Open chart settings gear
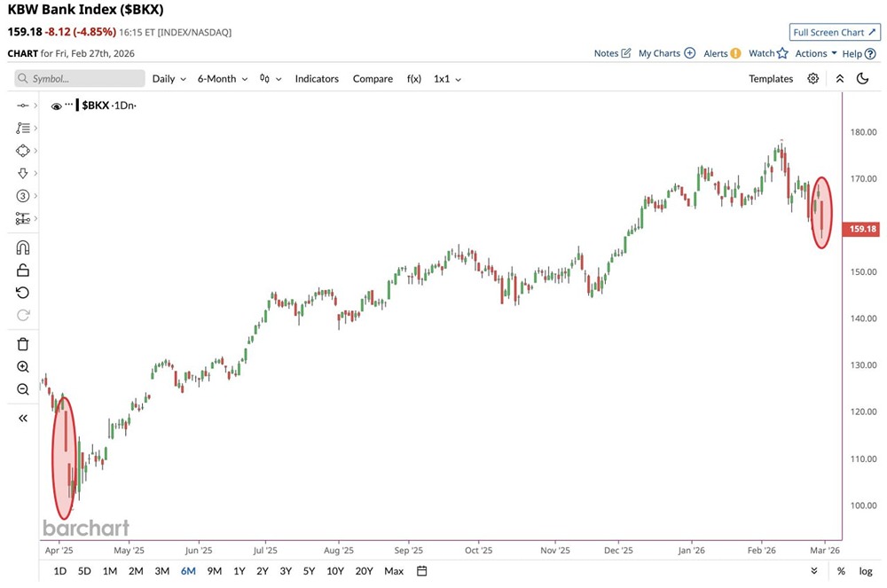Screen dimensions: 887x588 point(812,79)
